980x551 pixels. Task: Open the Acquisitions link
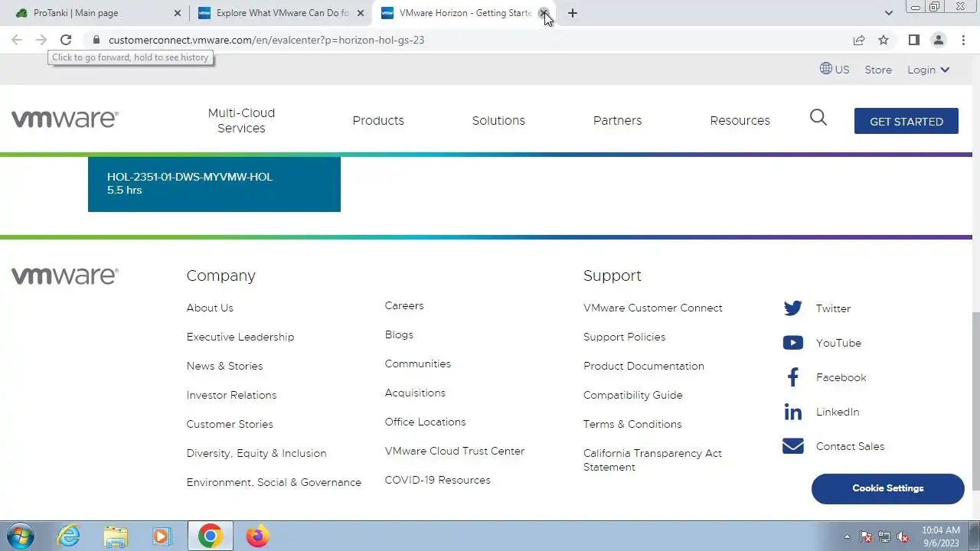pos(415,393)
